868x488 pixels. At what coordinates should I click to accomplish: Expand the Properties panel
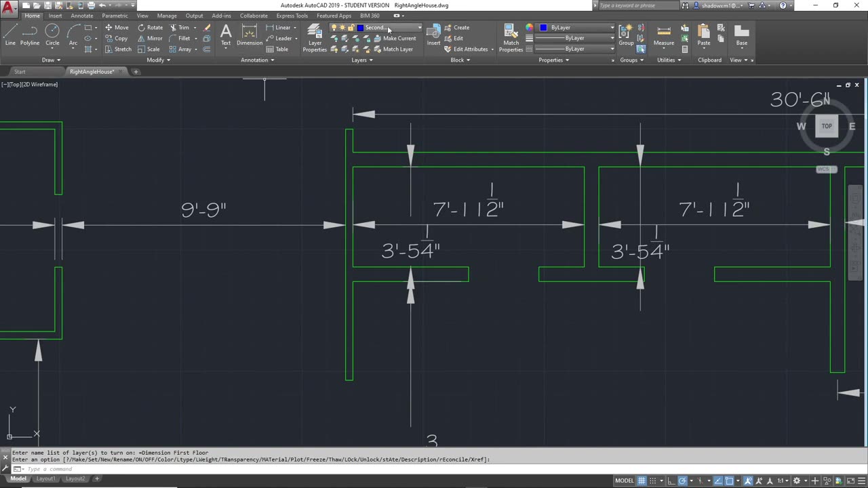tap(553, 60)
